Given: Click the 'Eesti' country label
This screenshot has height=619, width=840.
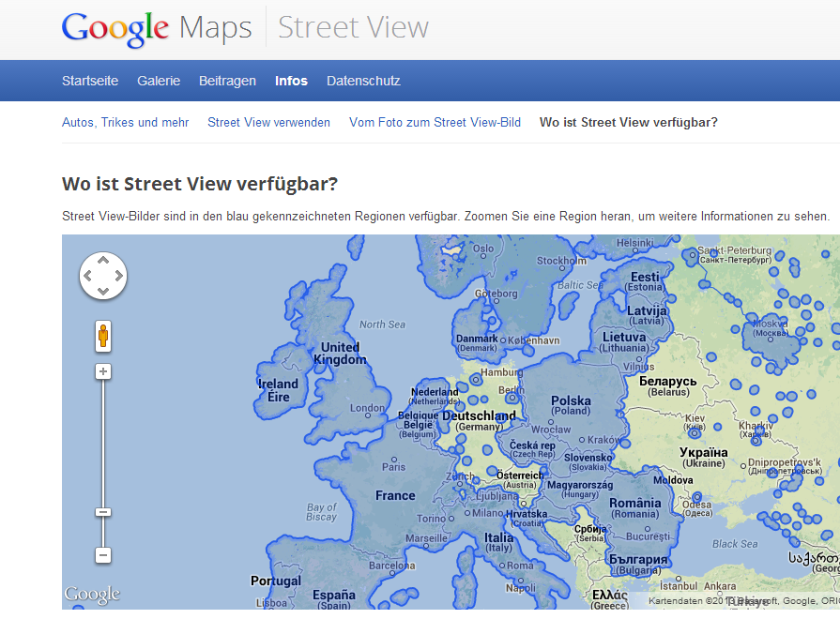Looking at the screenshot, I should click(645, 277).
